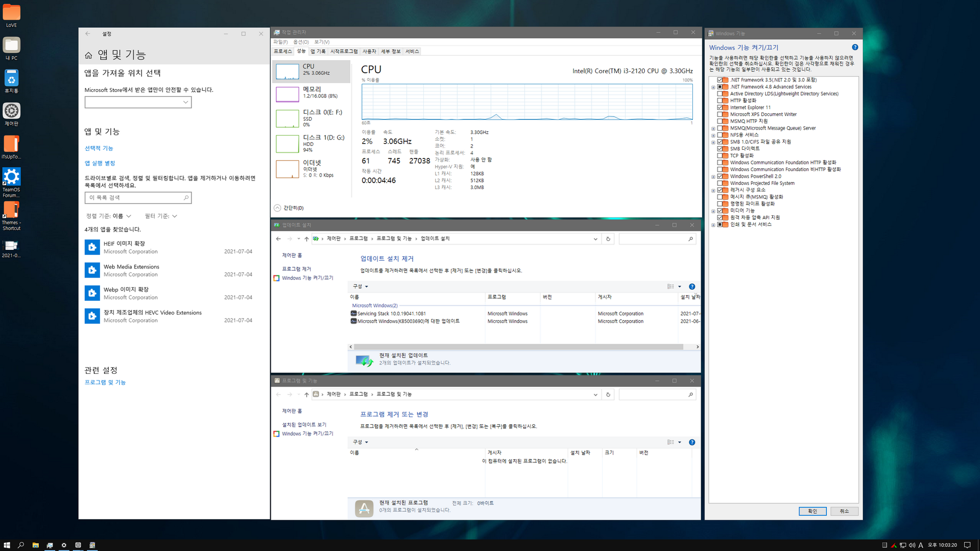Enable the HTTP 활성화 feature checkbox

click(x=720, y=101)
